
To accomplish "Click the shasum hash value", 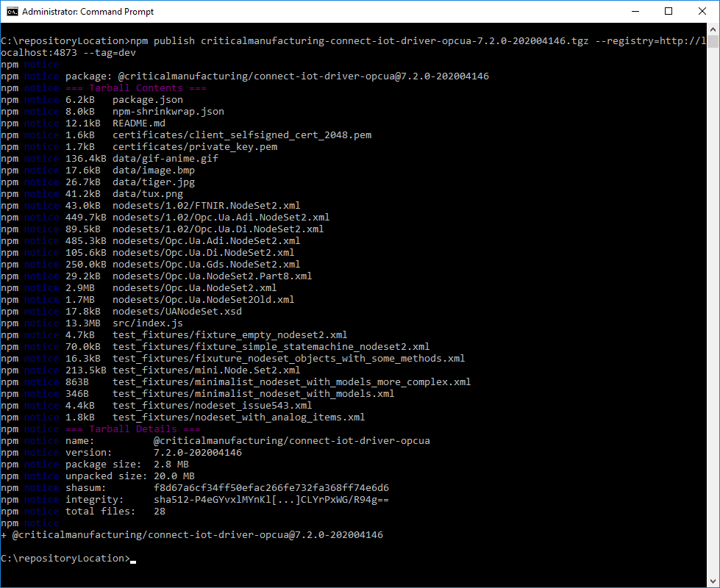I will tap(271, 488).
